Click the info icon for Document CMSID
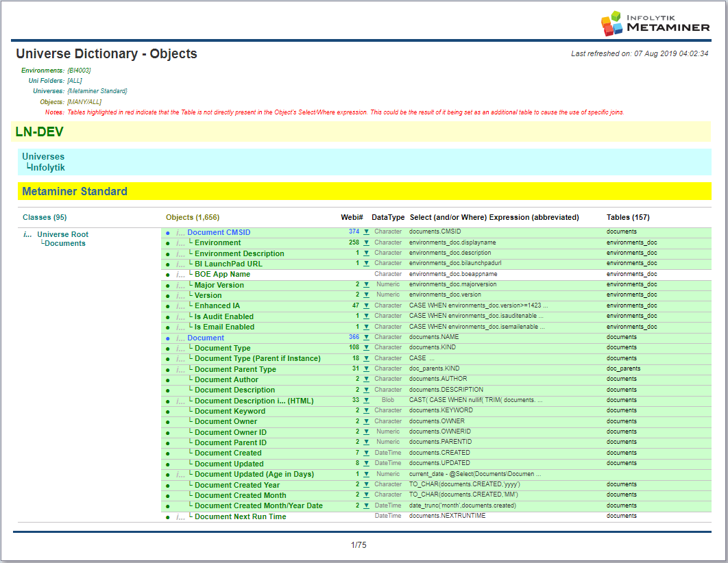The image size is (728, 563). click(x=180, y=233)
